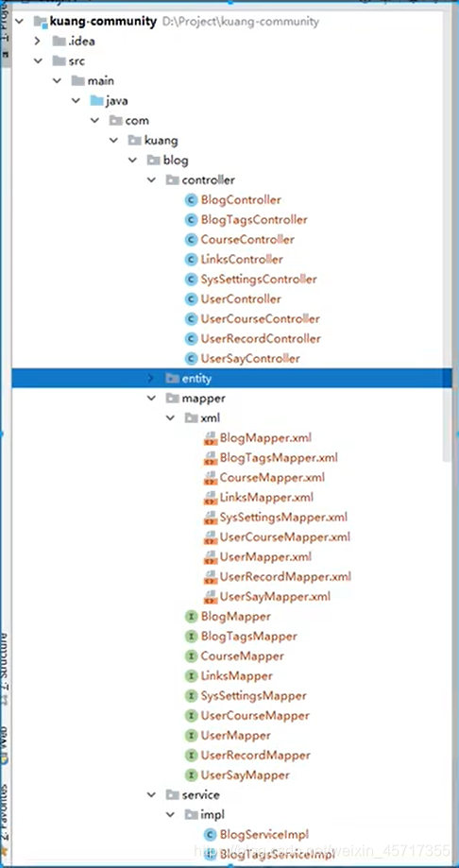Viewport: 459px width, 868px height.
Task: Click the BlogMapper interface icon
Action: (191, 616)
